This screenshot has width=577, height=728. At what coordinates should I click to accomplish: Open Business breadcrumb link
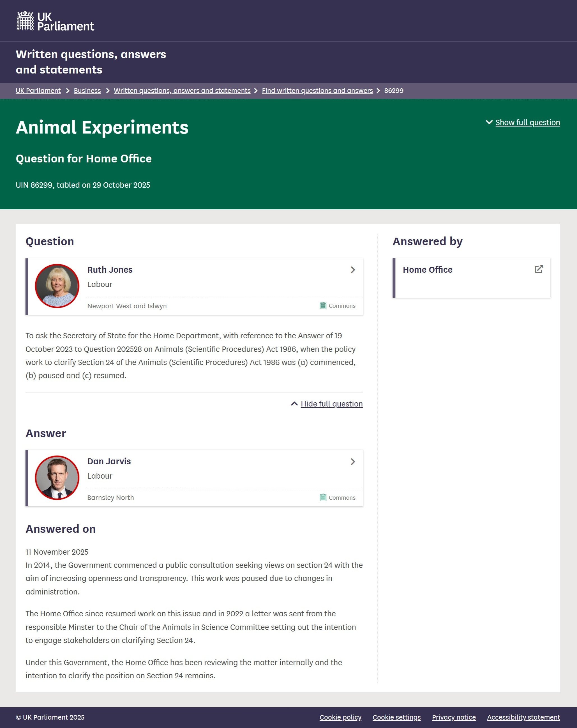pos(87,91)
